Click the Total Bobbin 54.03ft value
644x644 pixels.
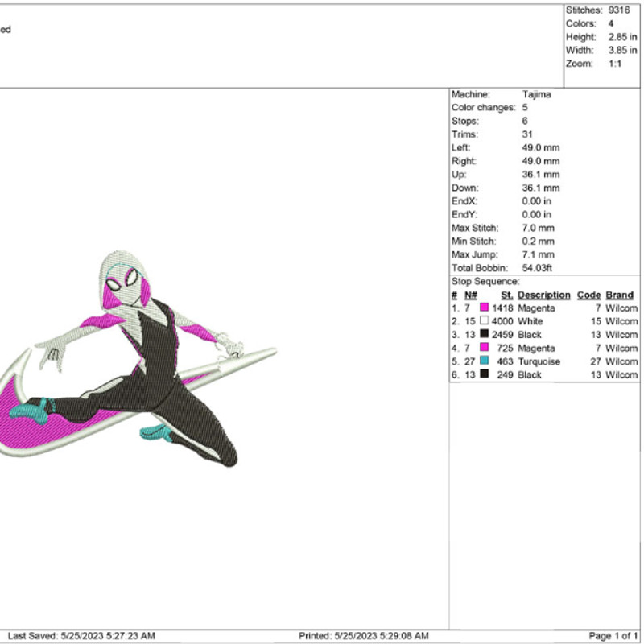pyautogui.click(x=537, y=268)
